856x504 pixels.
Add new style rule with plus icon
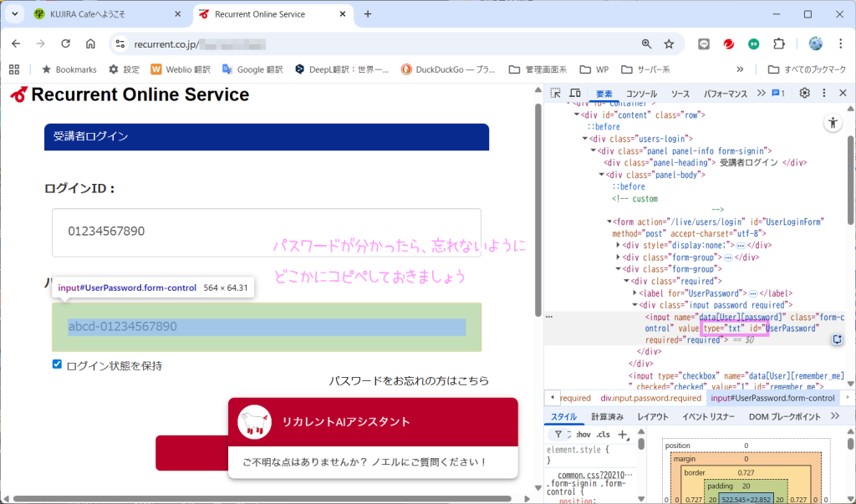point(622,435)
